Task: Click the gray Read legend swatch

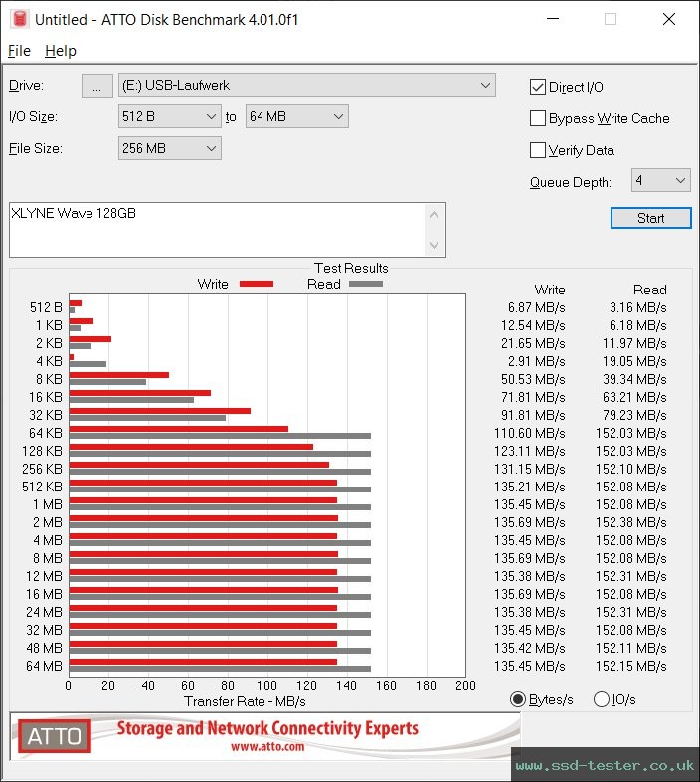Action: pyautogui.click(x=366, y=284)
